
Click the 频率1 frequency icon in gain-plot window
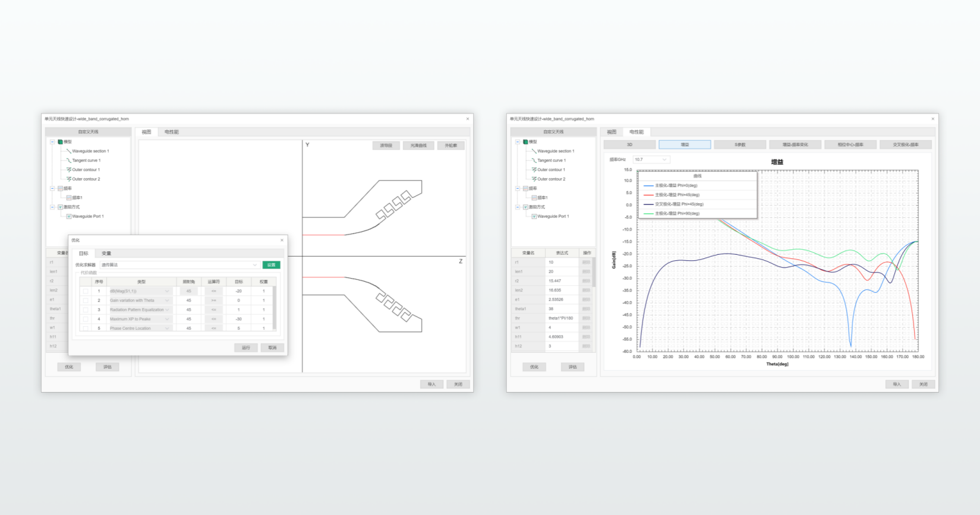point(534,198)
